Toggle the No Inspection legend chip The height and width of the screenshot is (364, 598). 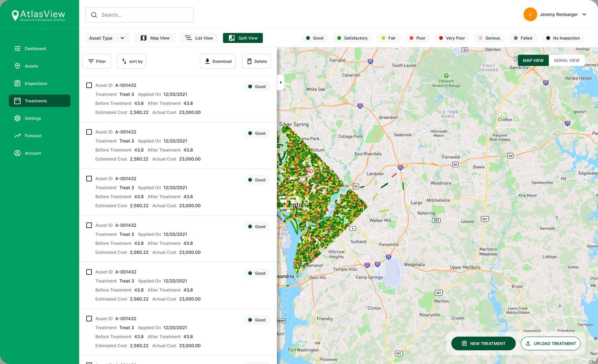(563, 38)
